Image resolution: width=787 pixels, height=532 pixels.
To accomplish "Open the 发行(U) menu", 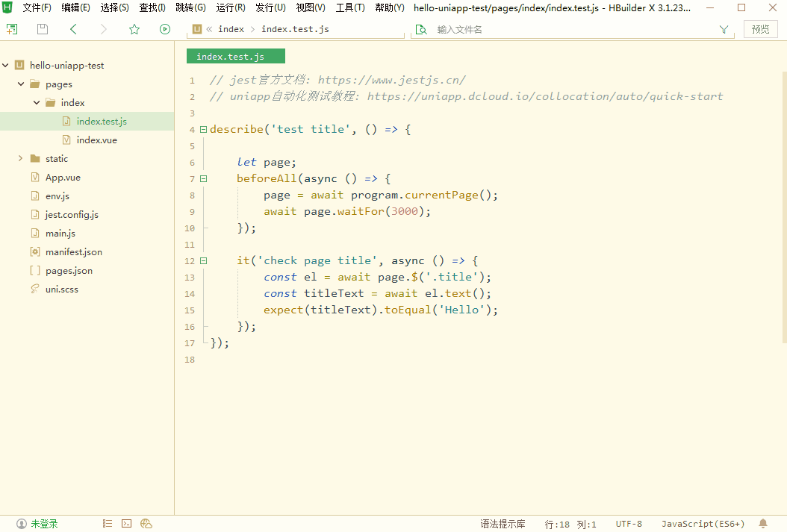I will pos(270,7).
